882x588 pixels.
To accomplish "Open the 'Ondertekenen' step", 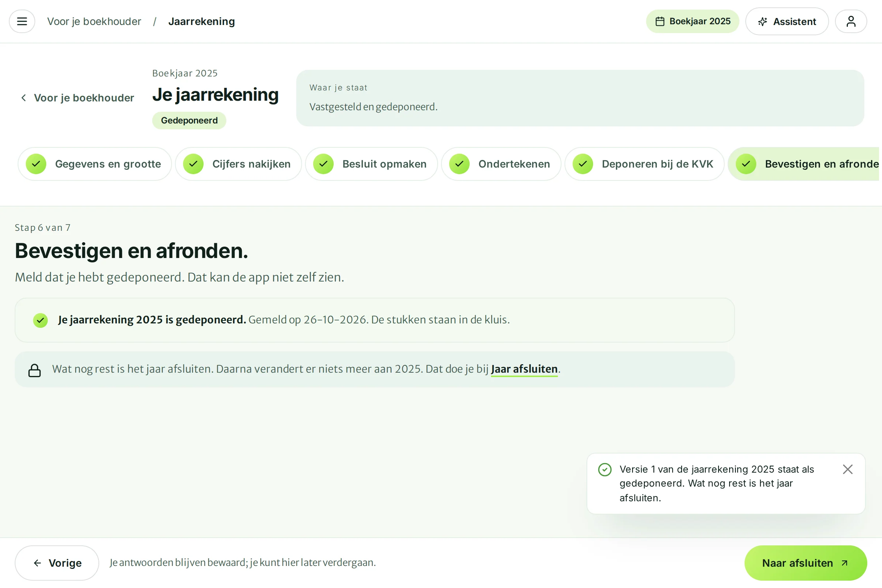I will pos(501,164).
